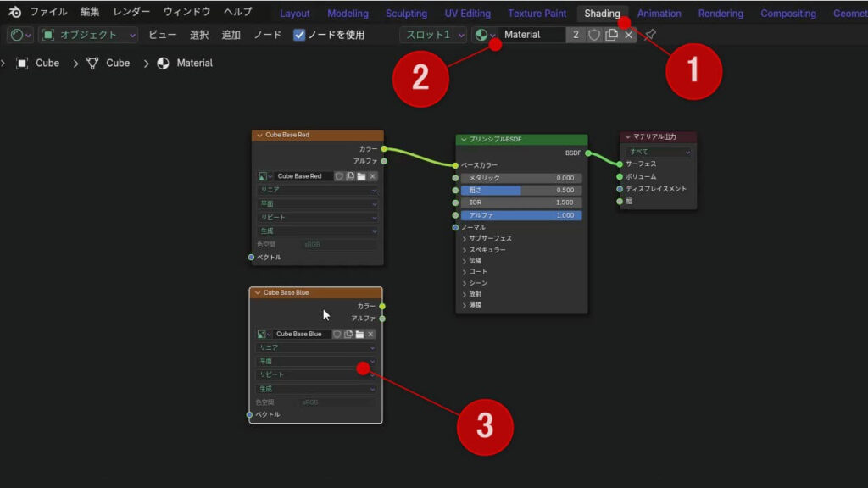
Task: Open the ヘルプ menu
Action: pyautogui.click(x=238, y=12)
